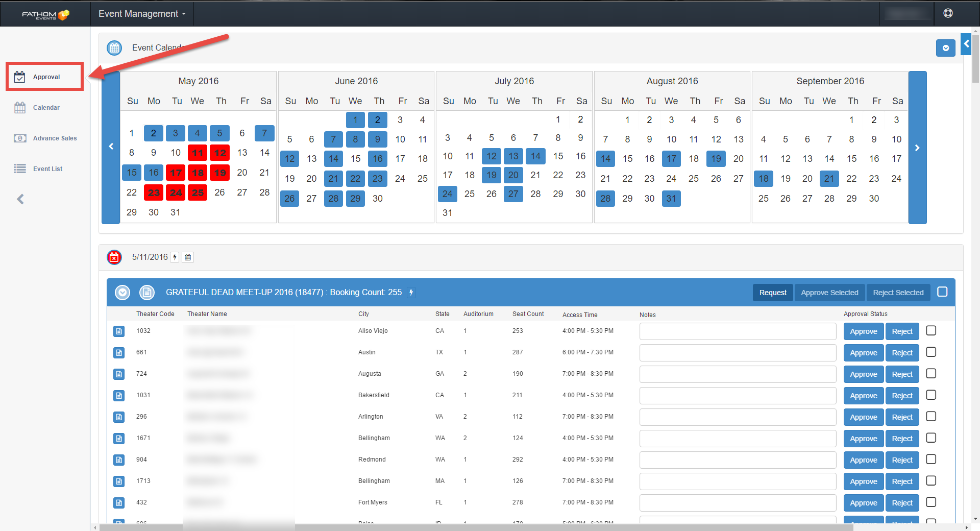Viewport: 980px width, 531px height.
Task: Click the lightning bolt icon next to 5/11/2016
Action: pos(175,257)
